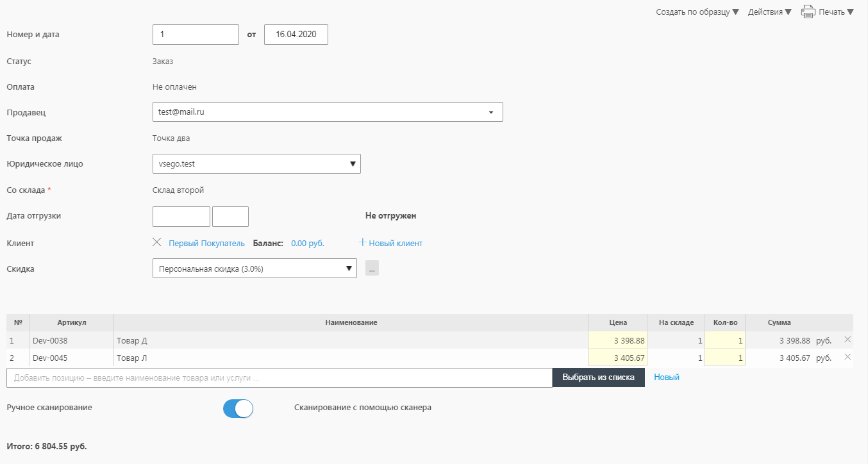Open the Действия menu
Image resolution: width=868 pixels, height=464 pixels.
(x=769, y=12)
